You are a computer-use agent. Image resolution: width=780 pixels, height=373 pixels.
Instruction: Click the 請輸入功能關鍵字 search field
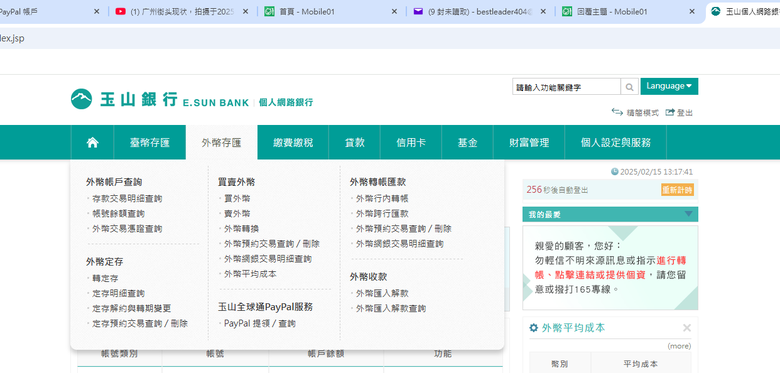point(566,87)
